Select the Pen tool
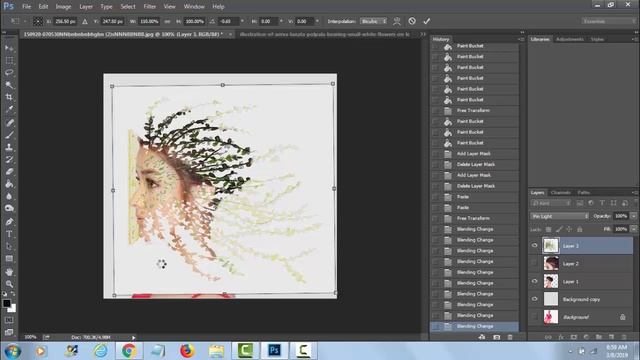Image resolution: width=640 pixels, height=360 pixels. coord(9,222)
